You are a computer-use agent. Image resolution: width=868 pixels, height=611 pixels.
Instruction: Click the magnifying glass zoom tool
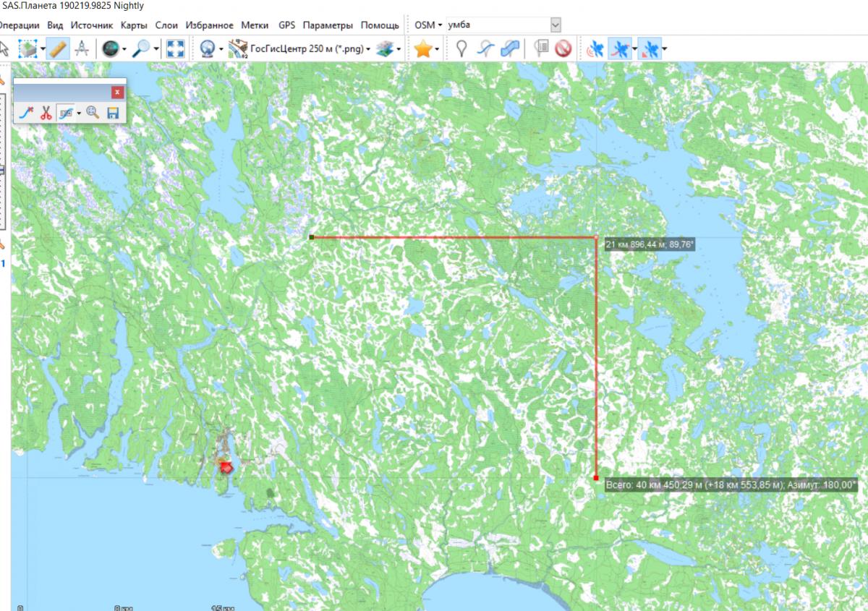[x=140, y=49]
